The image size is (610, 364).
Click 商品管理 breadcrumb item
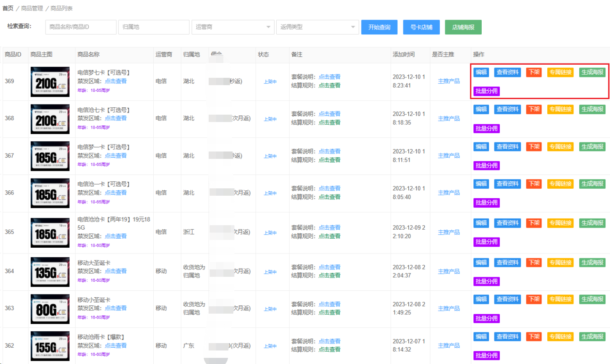click(x=32, y=8)
